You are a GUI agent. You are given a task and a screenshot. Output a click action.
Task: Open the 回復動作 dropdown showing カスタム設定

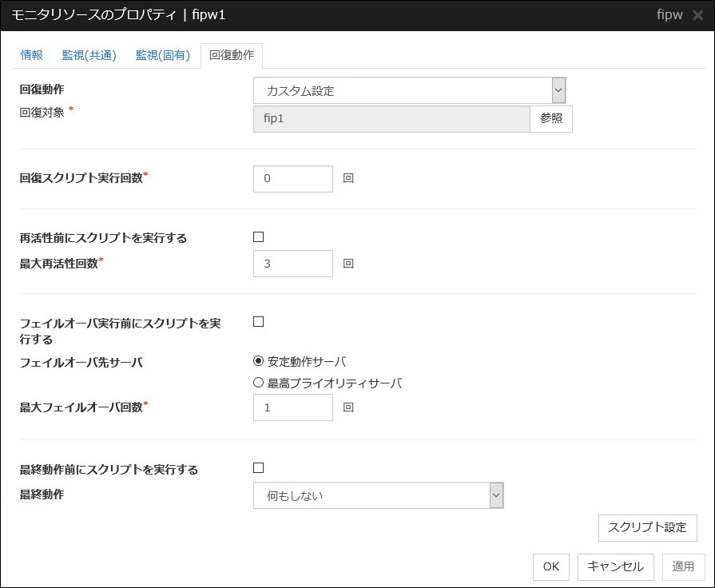tap(399, 89)
